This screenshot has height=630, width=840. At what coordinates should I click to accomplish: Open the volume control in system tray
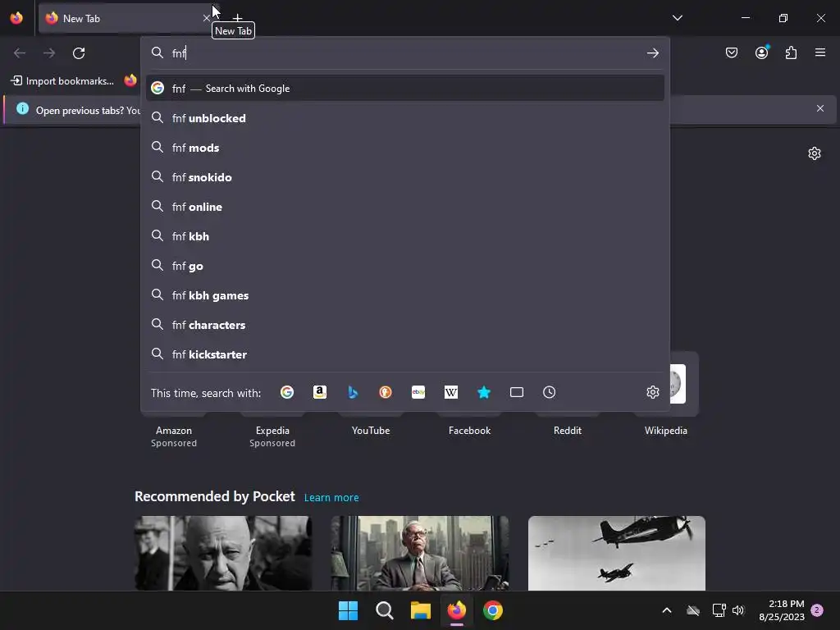[738, 610]
